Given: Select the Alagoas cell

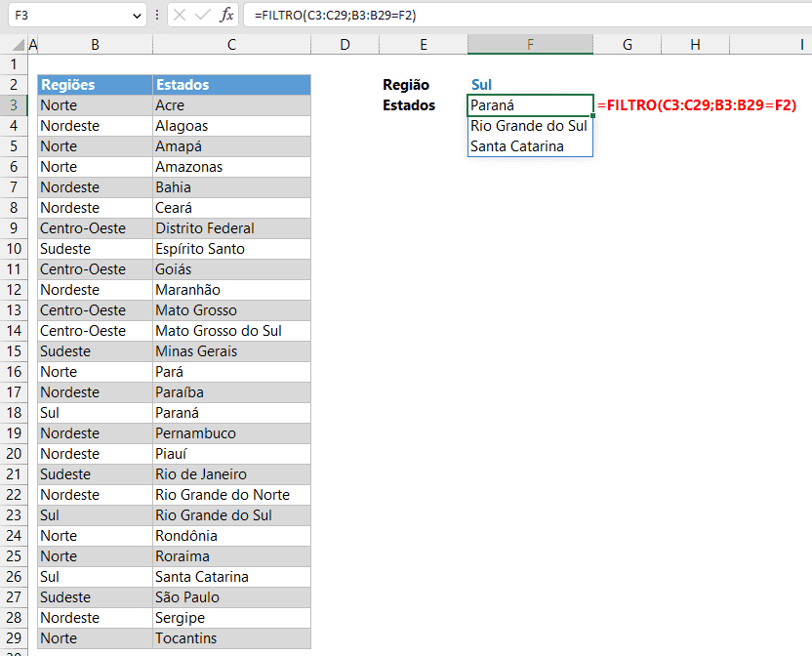Looking at the screenshot, I should [x=231, y=125].
